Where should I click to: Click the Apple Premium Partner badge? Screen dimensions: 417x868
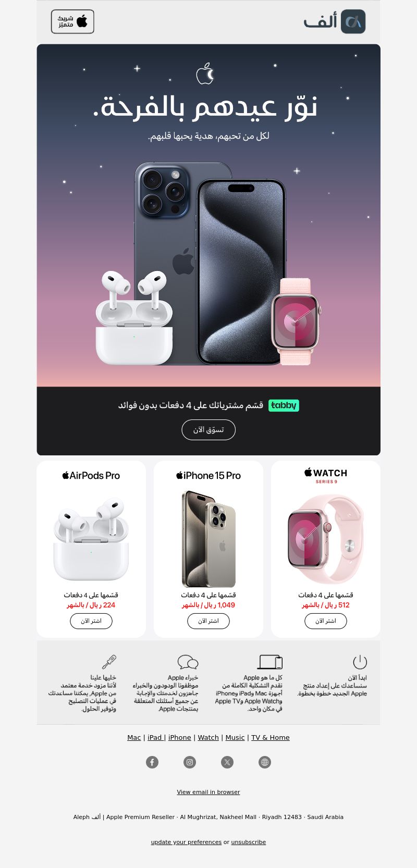point(72,21)
